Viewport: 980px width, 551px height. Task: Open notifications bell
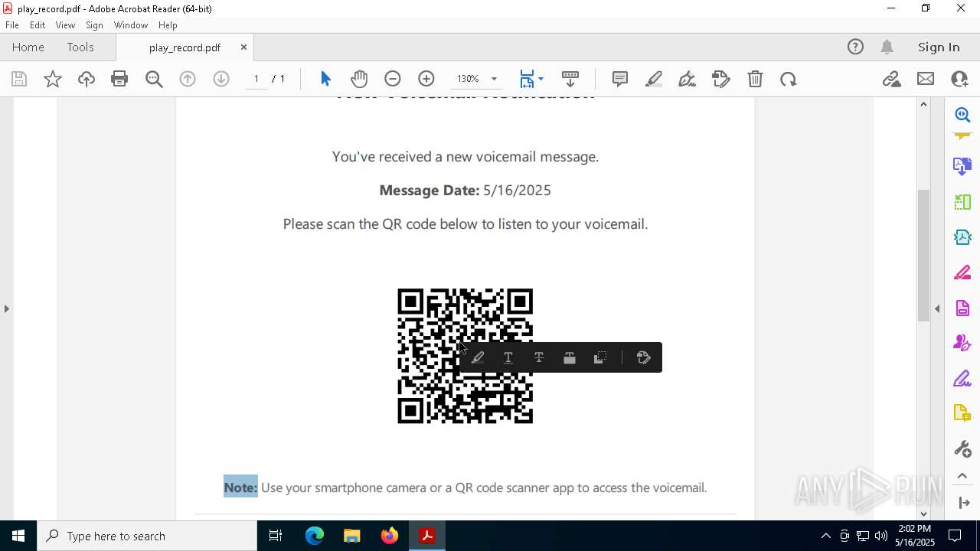coord(887,47)
